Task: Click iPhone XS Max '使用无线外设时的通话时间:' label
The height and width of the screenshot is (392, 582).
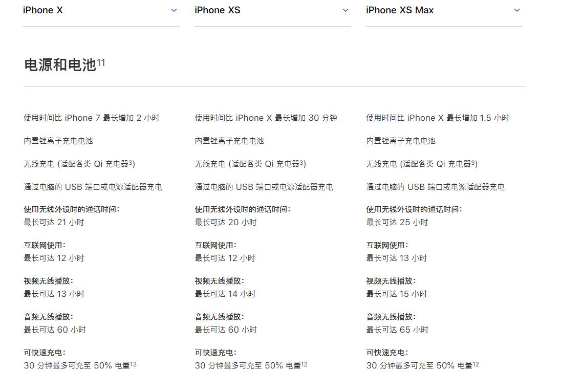Action: (414, 209)
